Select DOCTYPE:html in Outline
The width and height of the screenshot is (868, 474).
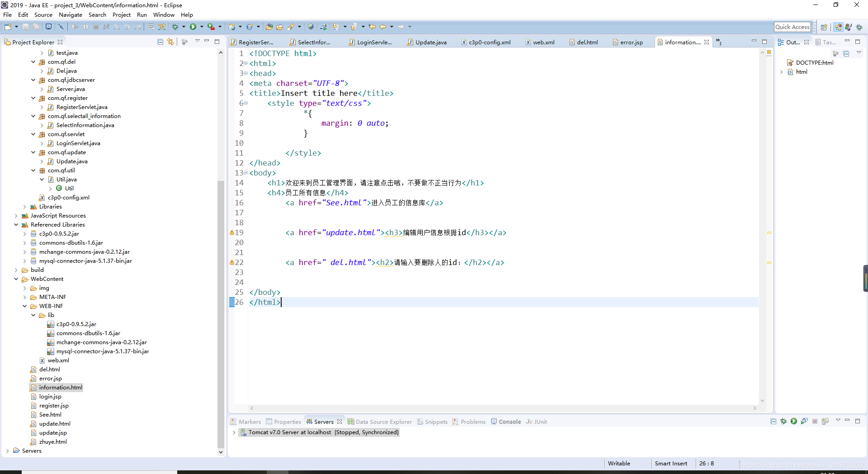click(x=815, y=63)
